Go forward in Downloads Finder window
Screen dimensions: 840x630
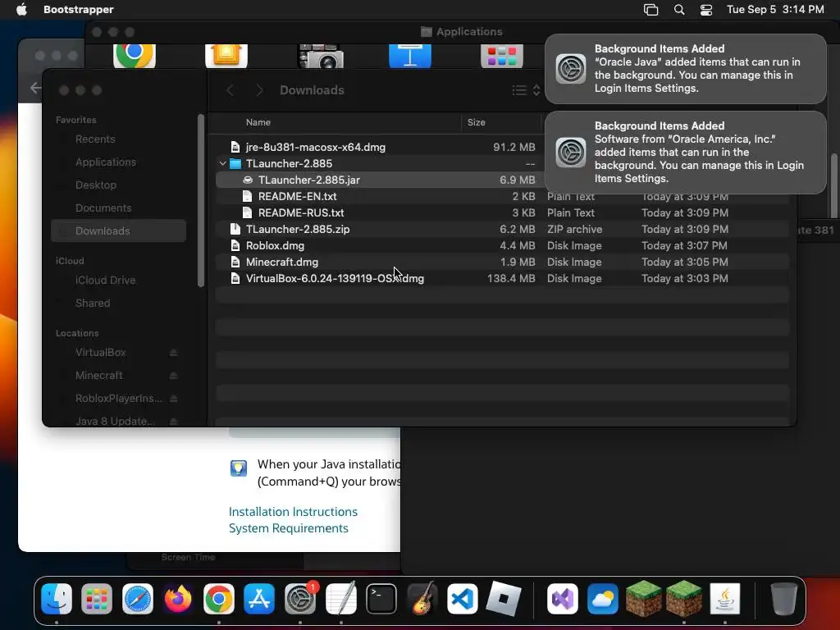pyautogui.click(x=260, y=90)
